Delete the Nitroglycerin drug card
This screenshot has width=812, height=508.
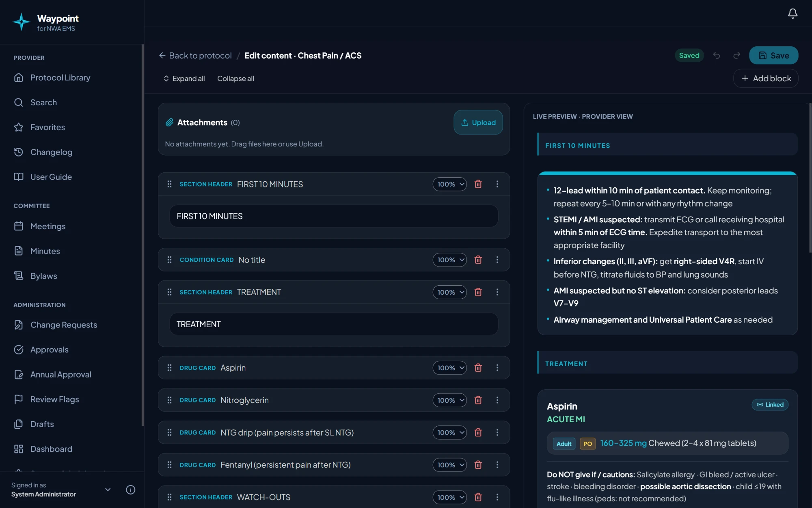[478, 400]
